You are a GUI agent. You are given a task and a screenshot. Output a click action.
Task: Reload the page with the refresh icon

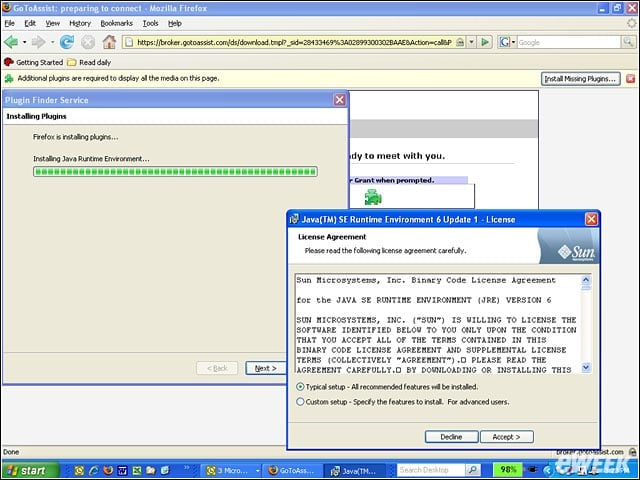[x=67, y=42]
